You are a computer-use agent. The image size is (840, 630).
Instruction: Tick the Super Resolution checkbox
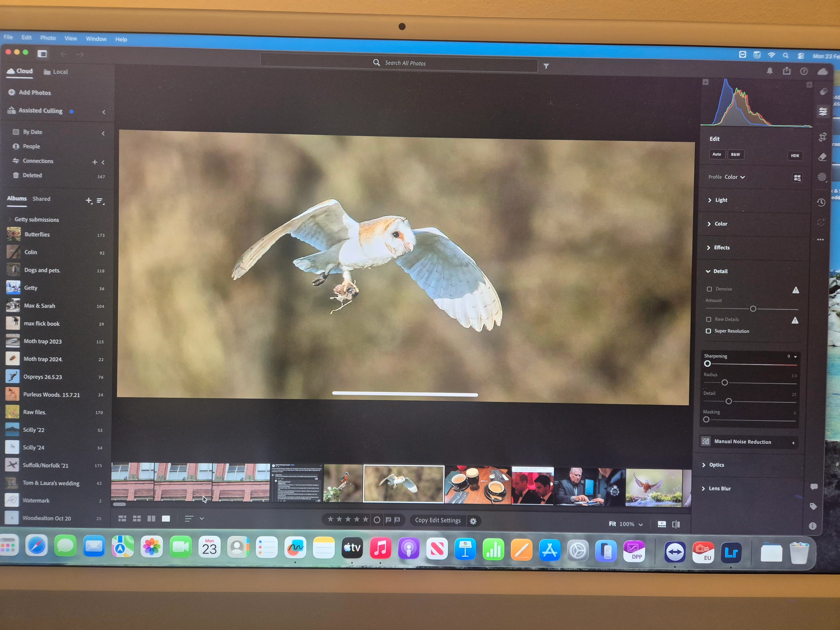[x=708, y=331]
